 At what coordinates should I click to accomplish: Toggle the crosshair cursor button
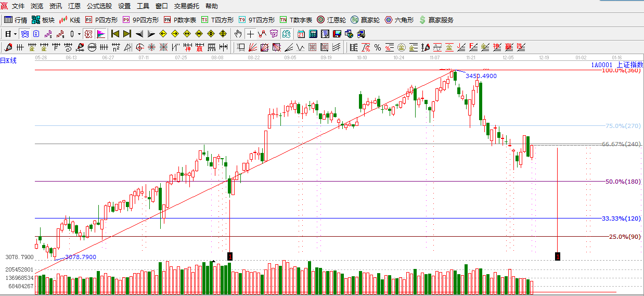coord(250,34)
